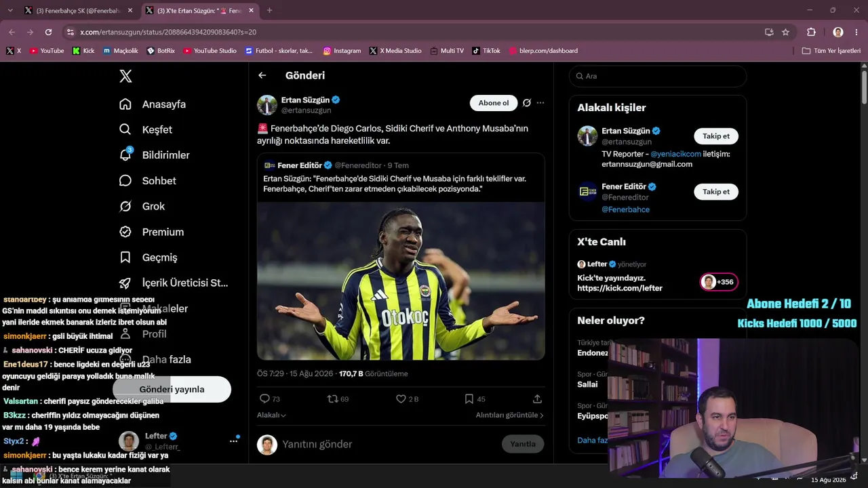The height and width of the screenshot is (488, 868).
Task: Open the @Fenerbahce mention link
Action: pos(625,209)
